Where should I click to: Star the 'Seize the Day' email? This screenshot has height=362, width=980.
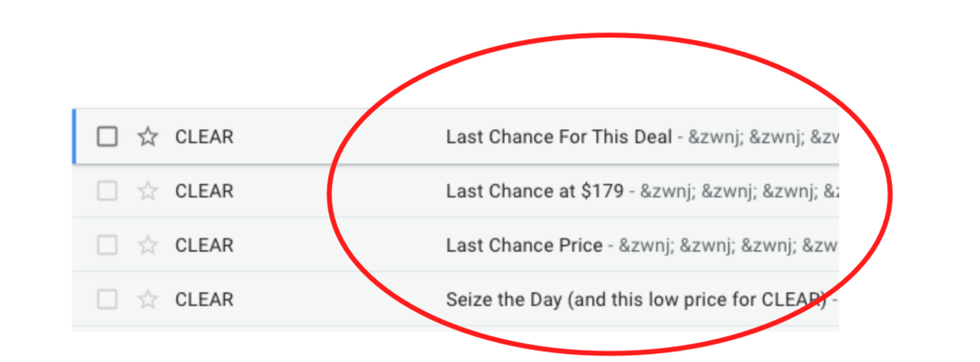[147, 300]
